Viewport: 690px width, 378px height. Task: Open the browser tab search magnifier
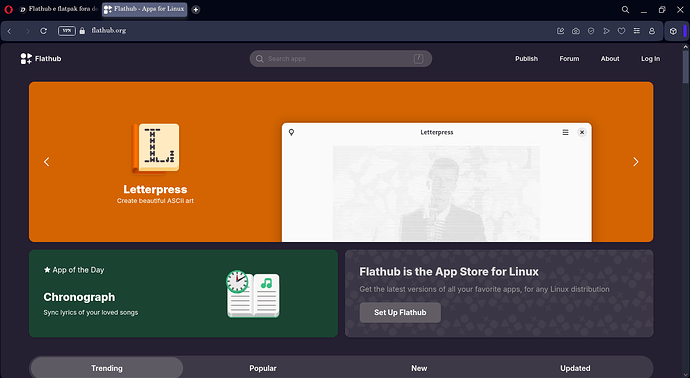pyautogui.click(x=625, y=9)
